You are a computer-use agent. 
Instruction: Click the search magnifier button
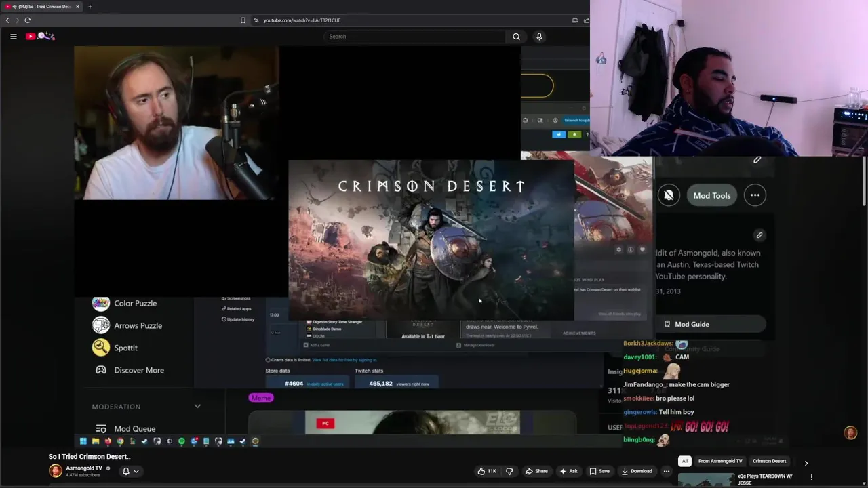click(516, 37)
